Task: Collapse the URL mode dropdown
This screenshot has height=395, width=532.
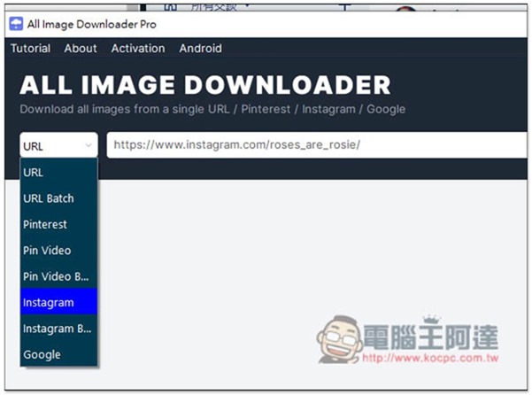Action: pos(58,146)
